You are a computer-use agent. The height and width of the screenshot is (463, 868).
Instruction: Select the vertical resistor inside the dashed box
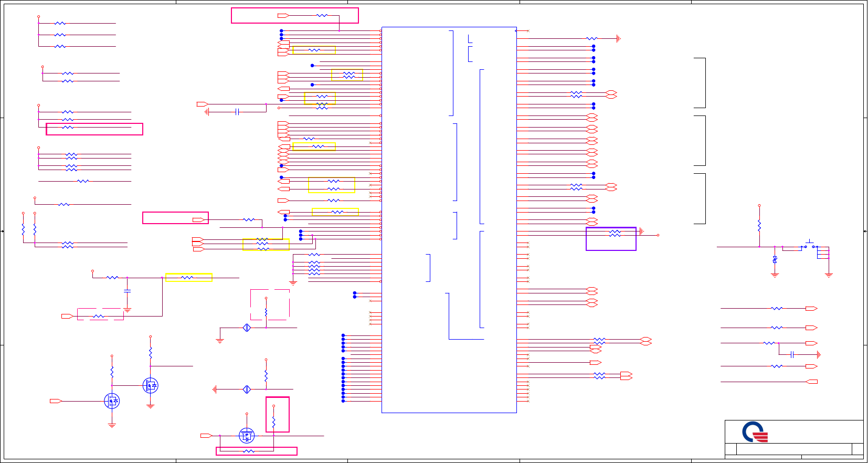266,312
